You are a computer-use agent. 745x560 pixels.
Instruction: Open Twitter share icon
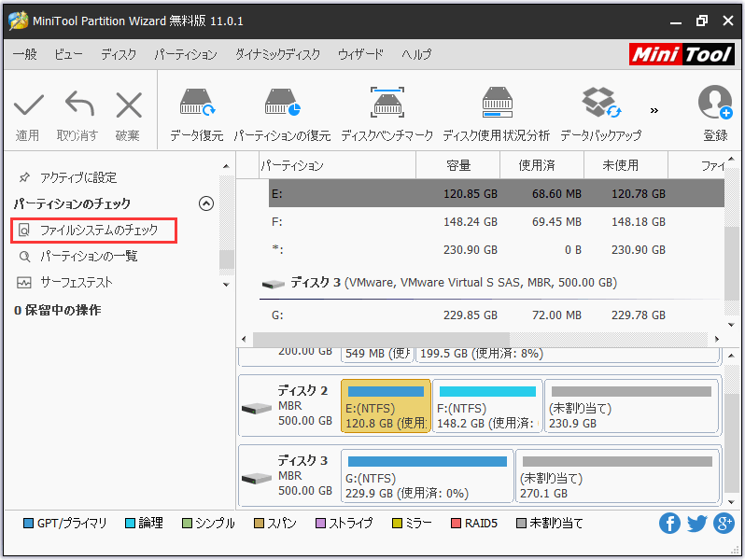pos(696,524)
